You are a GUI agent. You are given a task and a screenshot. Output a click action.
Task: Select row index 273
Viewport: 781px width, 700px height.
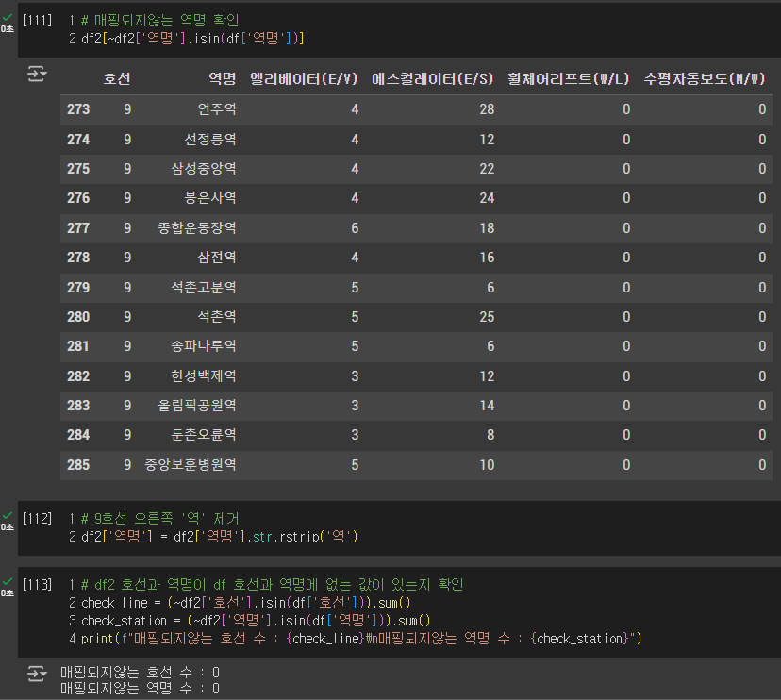(x=78, y=109)
